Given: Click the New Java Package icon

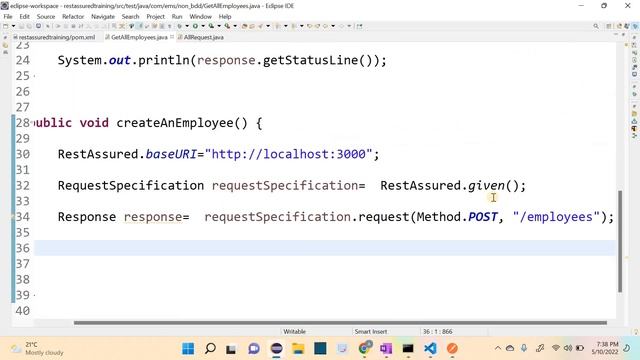Looking at the screenshot, I should pos(244,26).
